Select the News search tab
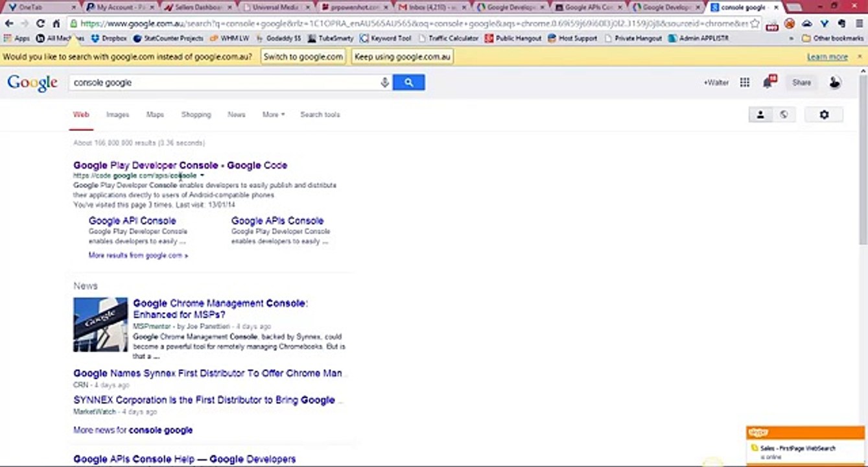868x467 pixels. (x=237, y=115)
